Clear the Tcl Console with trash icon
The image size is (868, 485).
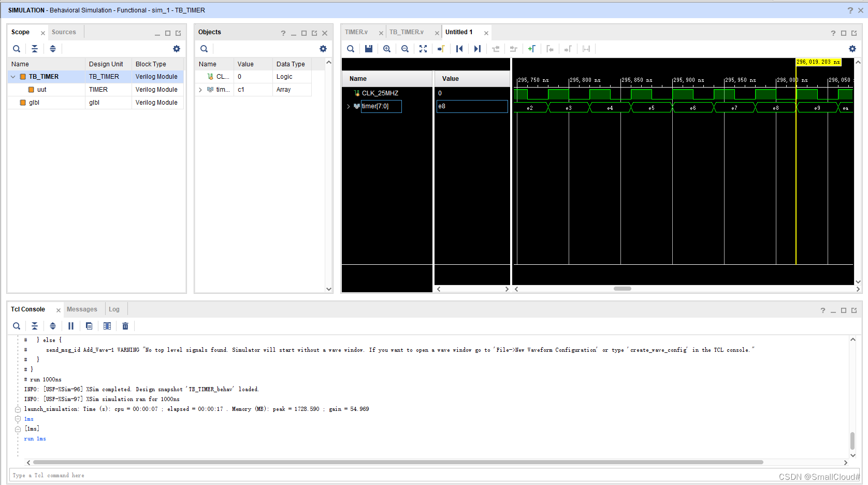[x=125, y=326]
